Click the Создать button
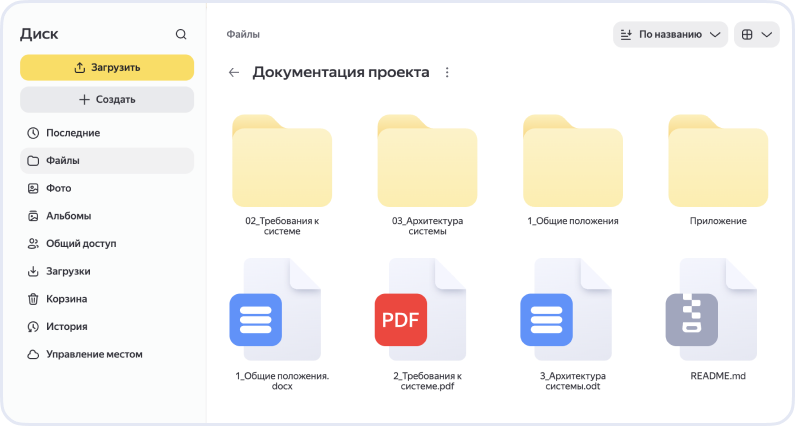This screenshot has width=795, height=426. pos(107,99)
